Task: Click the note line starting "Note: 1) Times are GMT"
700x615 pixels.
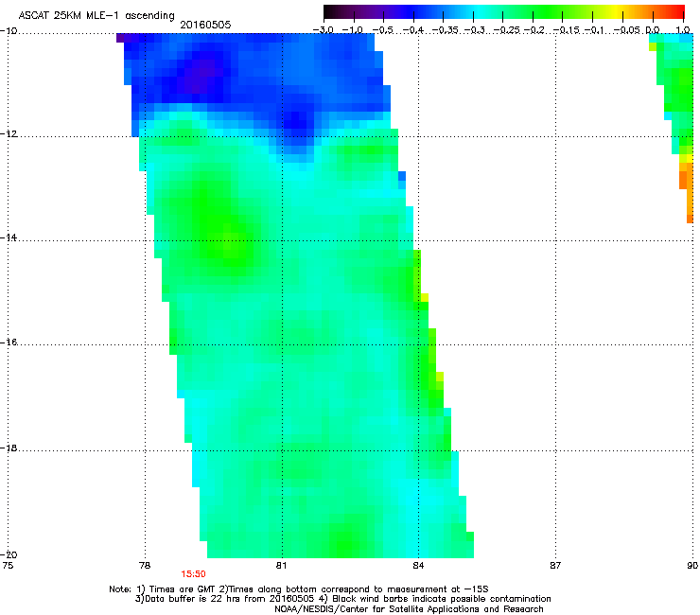Action: (299, 589)
